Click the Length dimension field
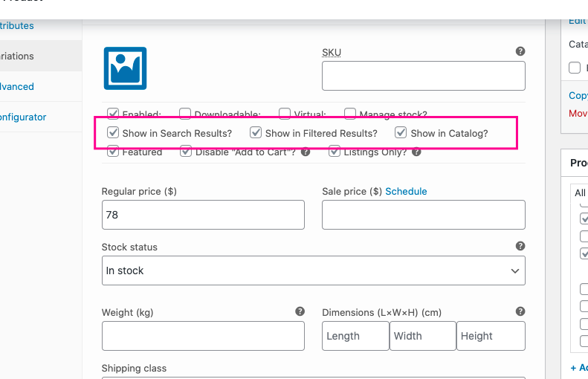Image resolution: width=588 pixels, height=379 pixels. (355, 336)
